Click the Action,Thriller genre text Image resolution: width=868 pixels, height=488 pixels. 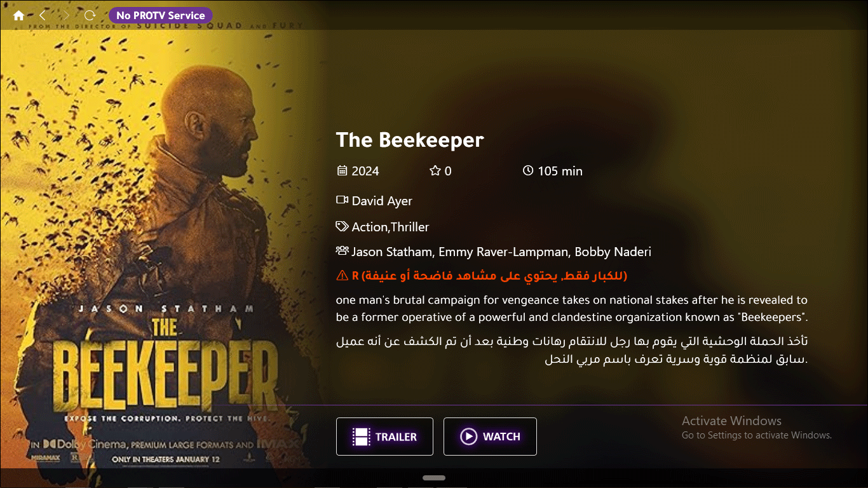click(x=390, y=227)
